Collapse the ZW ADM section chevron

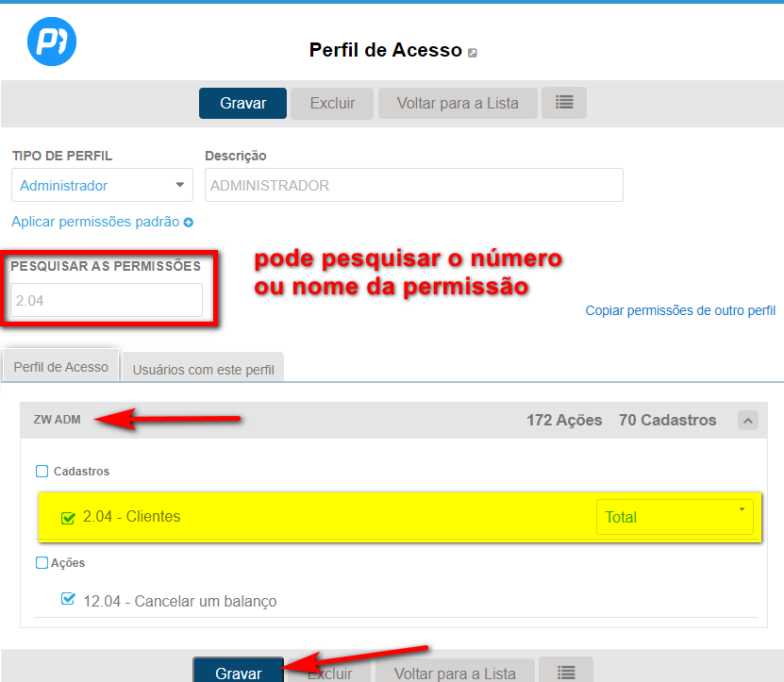pyautogui.click(x=748, y=421)
